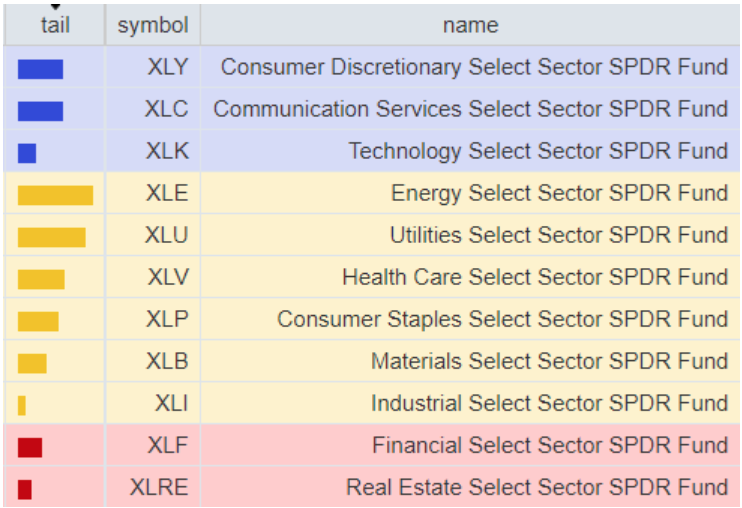Click the yellow tail bar for XLU
The width and height of the screenshot is (742, 508).
click(x=52, y=237)
